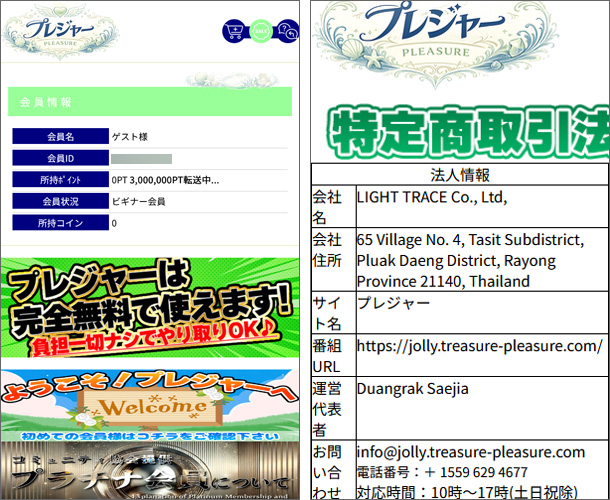610x500 pixels.
Task: Open the 完全無料で使えます banner
Action: [x=150, y=309]
